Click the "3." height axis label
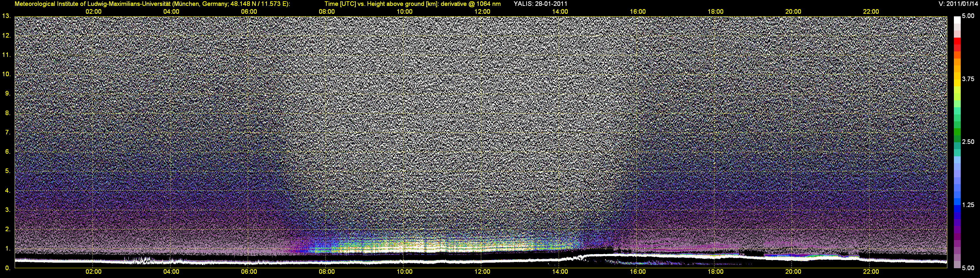Image resolution: width=980 pixels, height=278 pixels. point(8,210)
